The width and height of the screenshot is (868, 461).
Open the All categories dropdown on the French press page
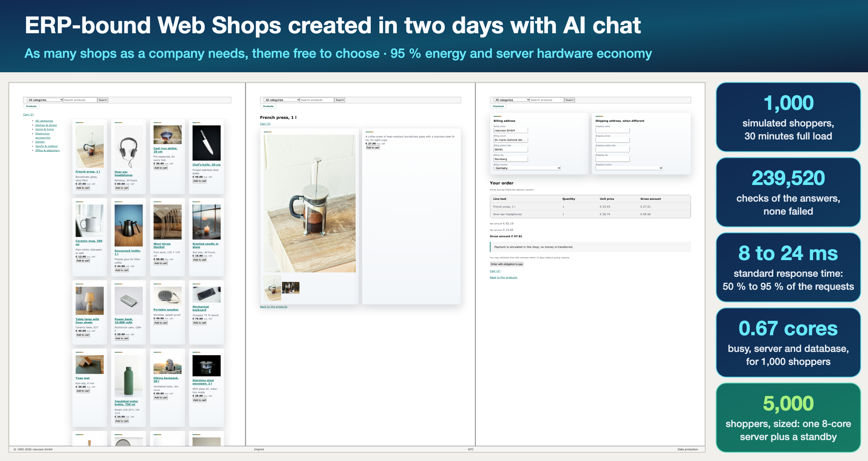click(282, 100)
